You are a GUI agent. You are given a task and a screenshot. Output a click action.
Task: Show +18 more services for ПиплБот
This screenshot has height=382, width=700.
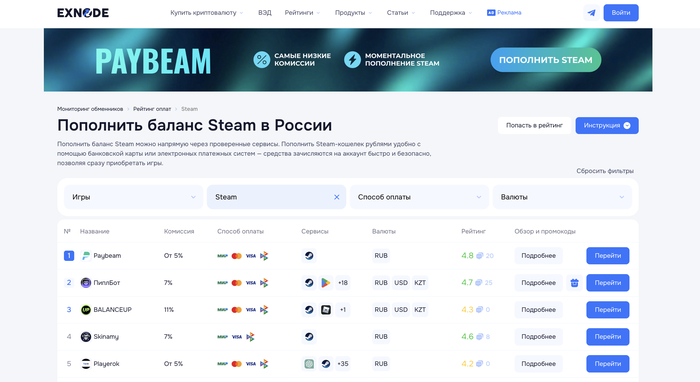(x=343, y=282)
